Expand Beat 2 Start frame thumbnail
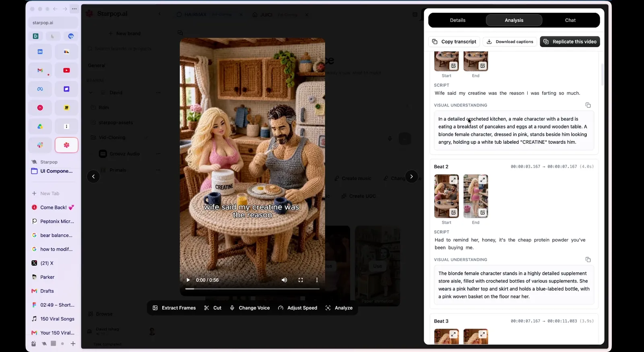The height and width of the screenshot is (352, 644). [454, 180]
